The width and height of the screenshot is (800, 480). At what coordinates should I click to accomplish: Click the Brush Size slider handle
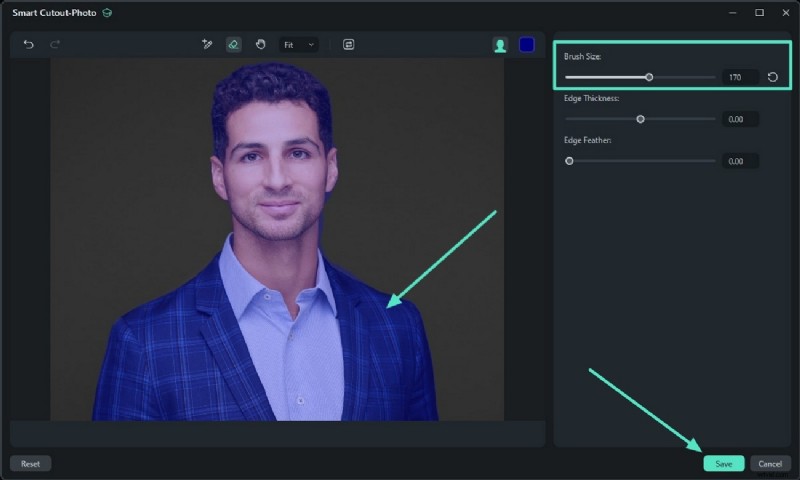tap(649, 77)
